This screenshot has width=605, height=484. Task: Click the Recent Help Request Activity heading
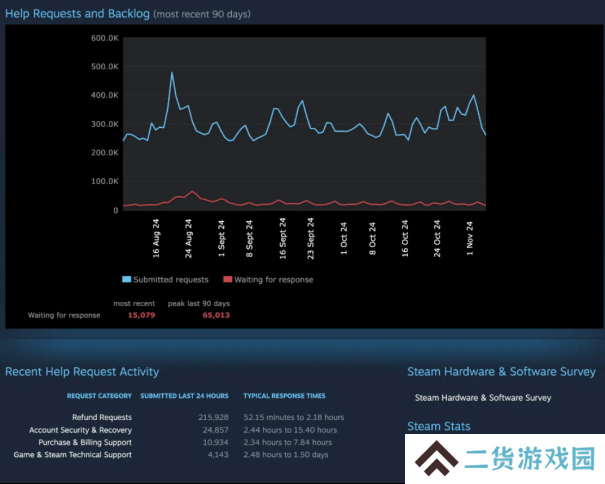click(x=82, y=372)
